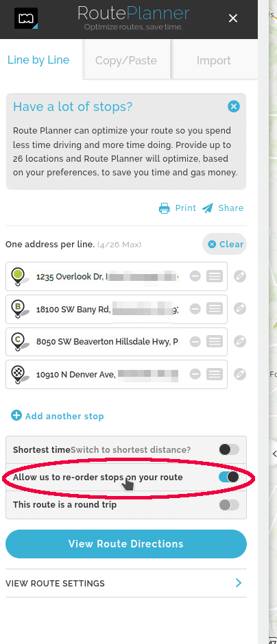Screen dimensions: 277x644
Task: Open the Import tab
Action: (x=214, y=61)
